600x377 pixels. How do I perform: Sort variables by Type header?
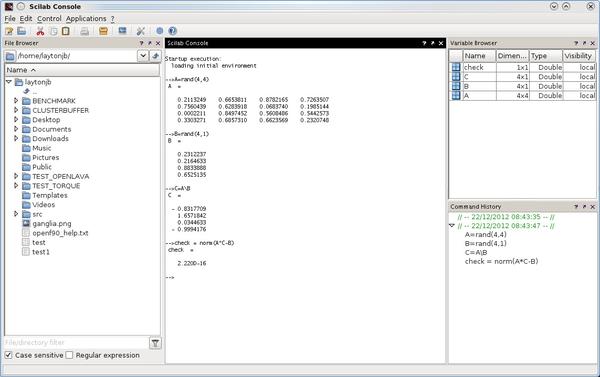click(546, 56)
